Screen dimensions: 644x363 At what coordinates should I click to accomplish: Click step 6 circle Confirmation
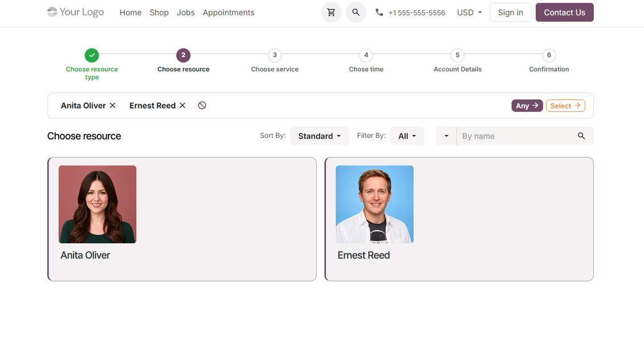[x=549, y=55]
